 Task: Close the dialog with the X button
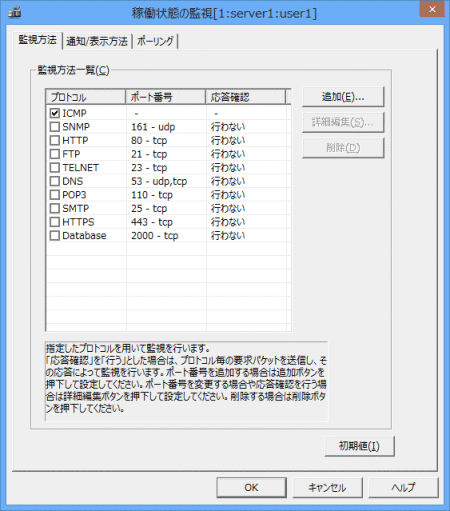(432, 9)
